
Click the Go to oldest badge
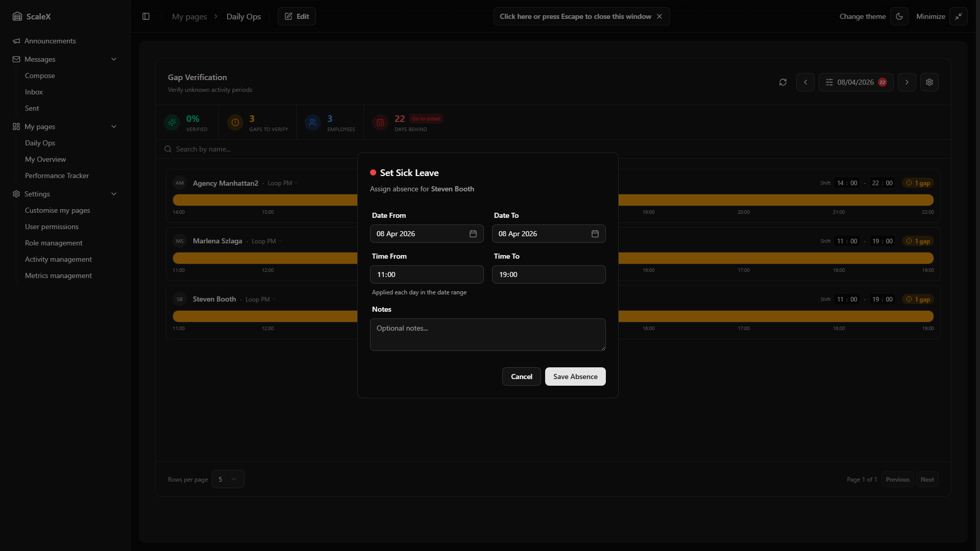pos(426,119)
